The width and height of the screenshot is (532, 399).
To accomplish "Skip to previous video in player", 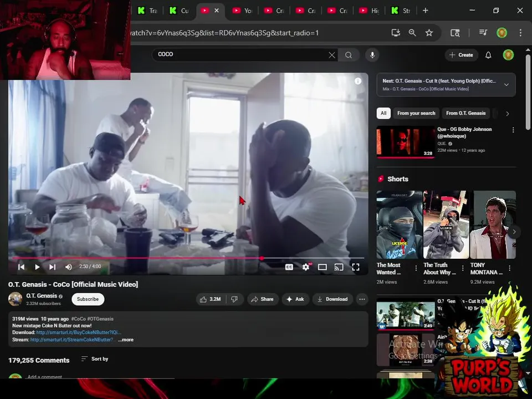I will point(22,267).
